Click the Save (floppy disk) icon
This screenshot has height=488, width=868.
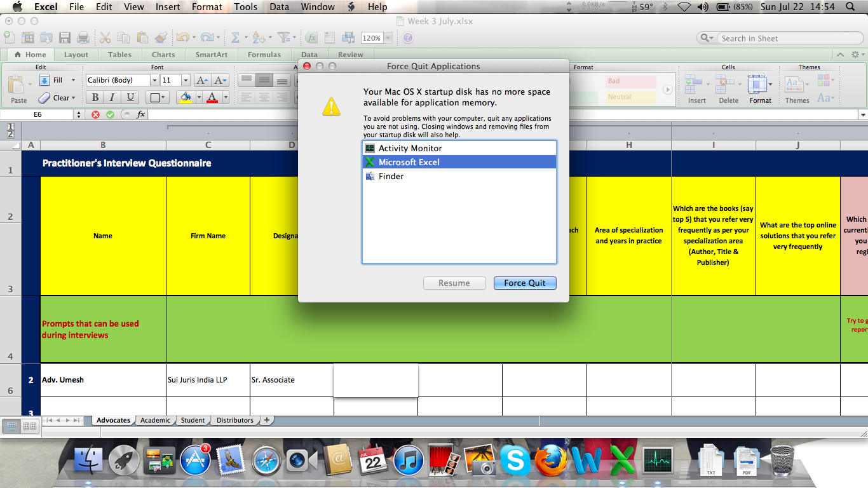[x=65, y=37]
